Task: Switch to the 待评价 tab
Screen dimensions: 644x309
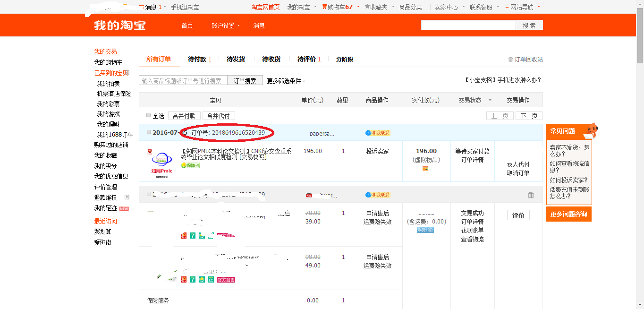Action: [309, 59]
